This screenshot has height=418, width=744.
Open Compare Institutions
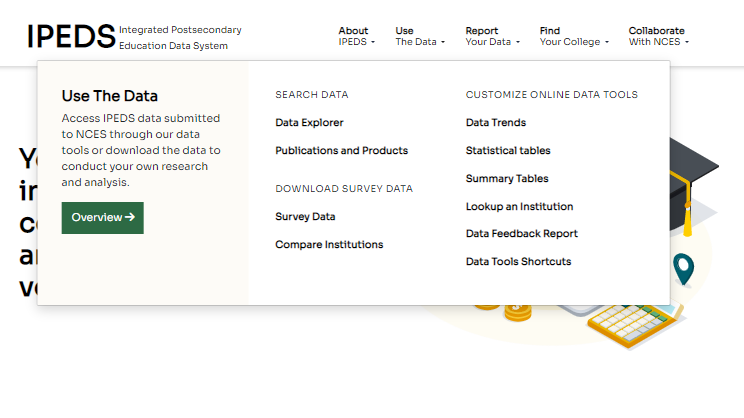coord(329,245)
